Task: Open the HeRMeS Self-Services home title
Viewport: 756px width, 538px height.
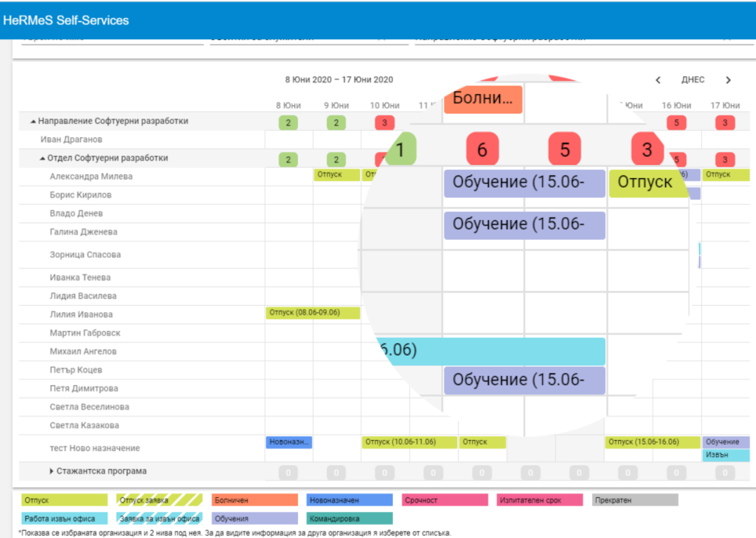Action: coord(66,20)
